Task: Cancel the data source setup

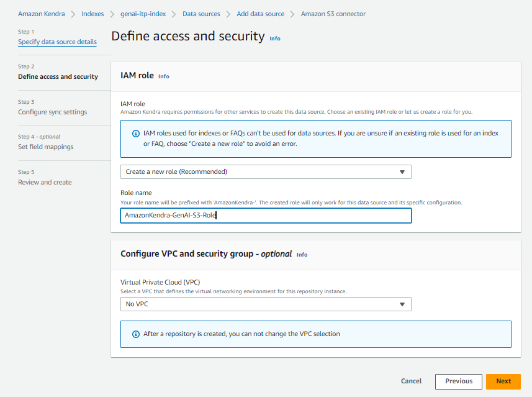Action: (411, 381)
